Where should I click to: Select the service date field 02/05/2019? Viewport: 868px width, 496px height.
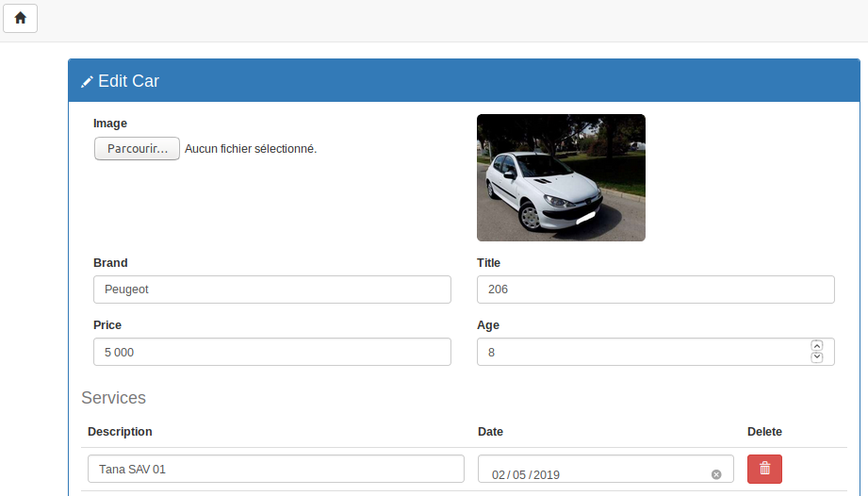point(606,469)
